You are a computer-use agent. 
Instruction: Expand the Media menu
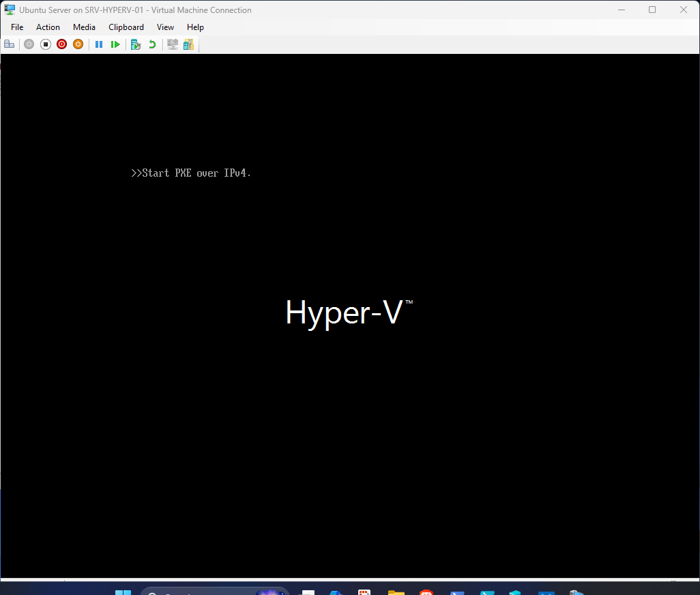[x=84, y=27]
